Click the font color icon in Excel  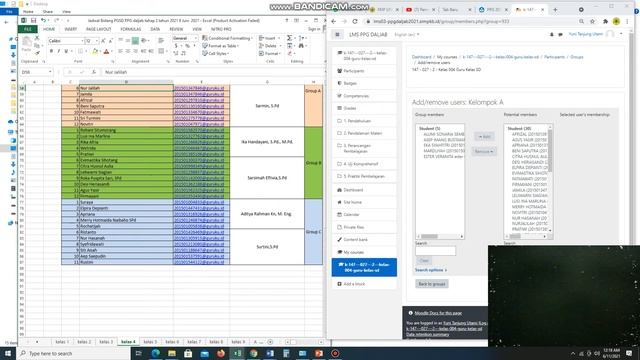[x=106, y=51]
